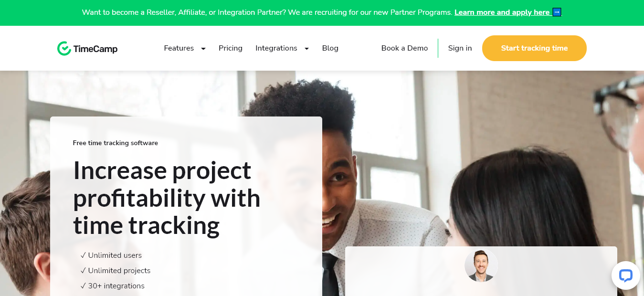The image size is (644, 296).
Task: Click the Unlimited projects checkmark item
Action: [x=116, y=271]
